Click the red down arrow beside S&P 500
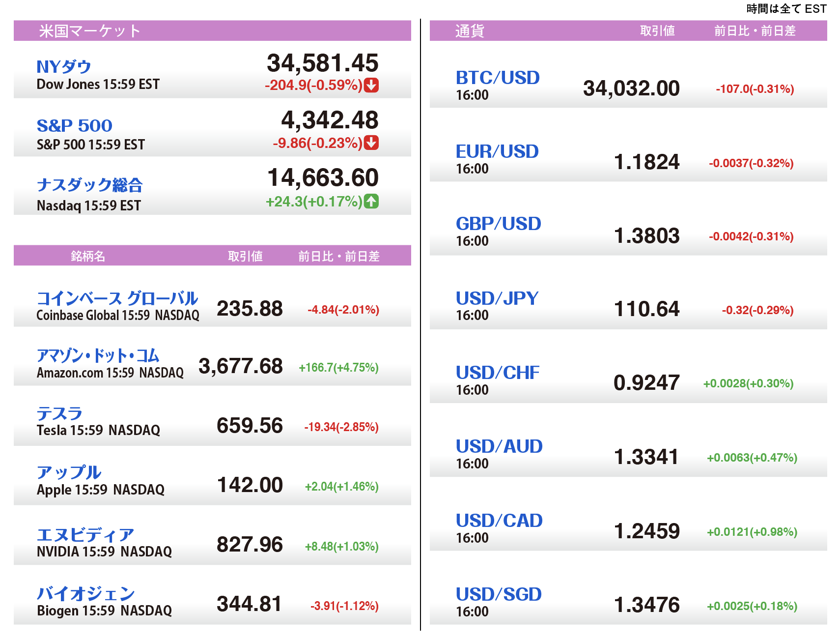Image resolution: width=840 pixels, height=641 pixels. (371, 143)
